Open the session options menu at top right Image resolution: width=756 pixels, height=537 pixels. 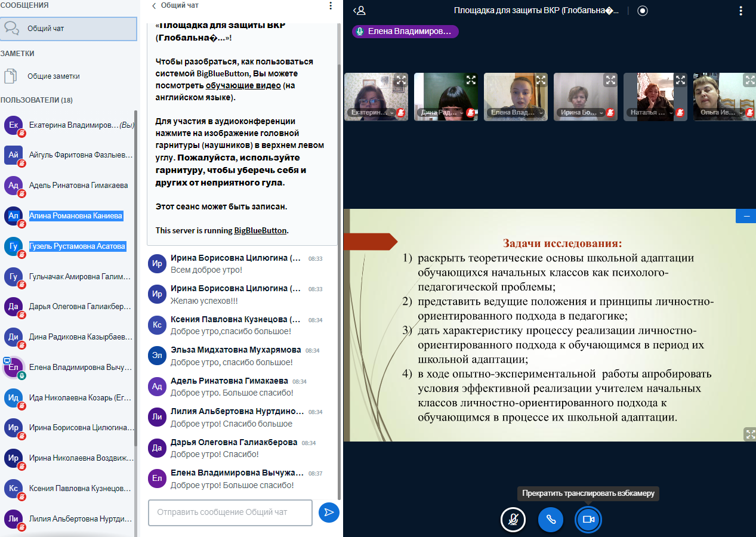tap(740, 10)
